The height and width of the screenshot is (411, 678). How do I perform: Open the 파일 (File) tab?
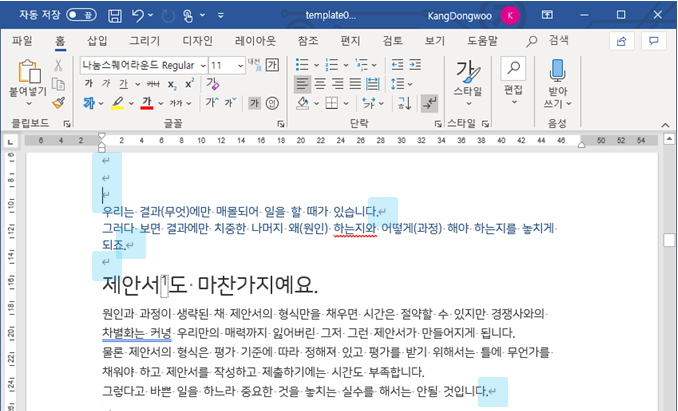[22, 41]
